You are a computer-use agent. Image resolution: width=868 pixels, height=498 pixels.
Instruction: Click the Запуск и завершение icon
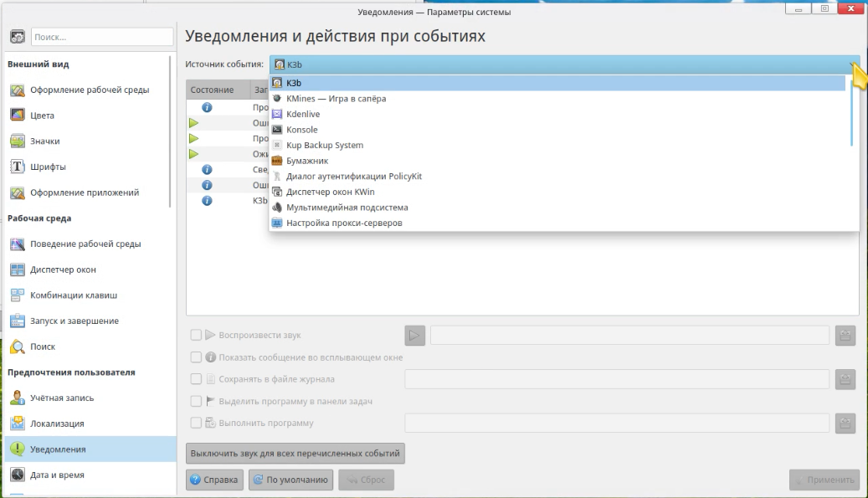(18, 321)
